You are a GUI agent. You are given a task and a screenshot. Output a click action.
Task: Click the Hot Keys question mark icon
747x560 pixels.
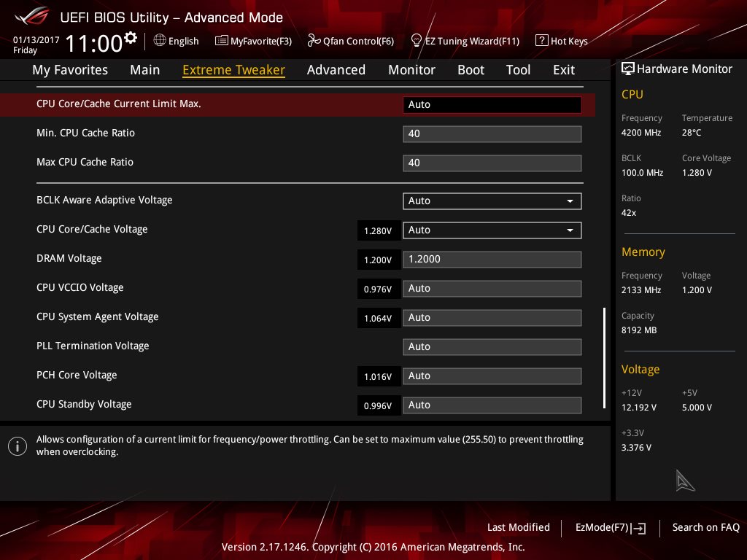click(542, 41)
